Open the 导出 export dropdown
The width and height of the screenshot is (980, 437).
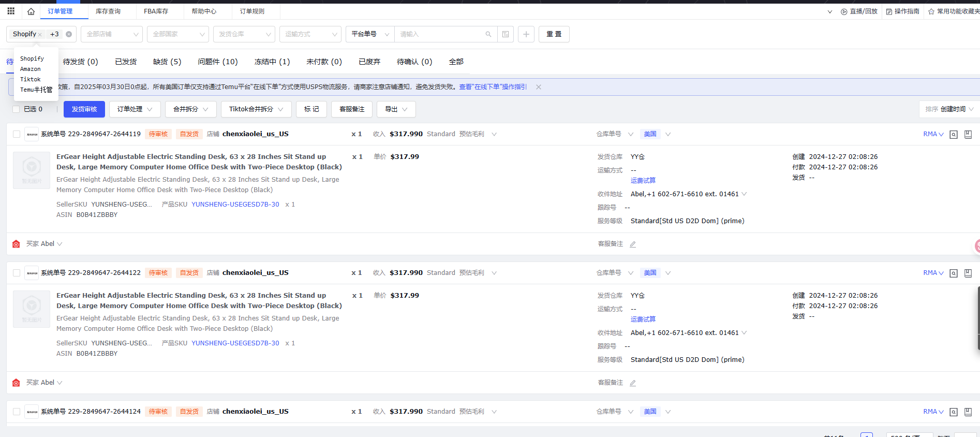pos(396,109)
